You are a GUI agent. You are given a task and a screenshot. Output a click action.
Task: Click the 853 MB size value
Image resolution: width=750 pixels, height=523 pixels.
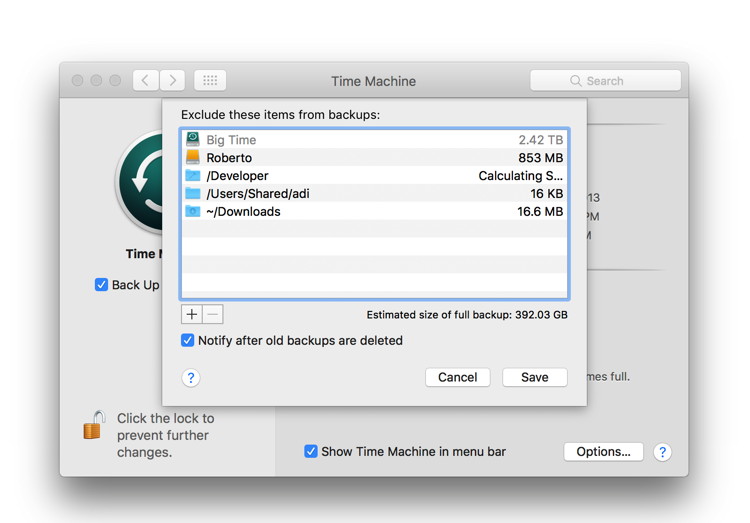[x=541, y=158]
